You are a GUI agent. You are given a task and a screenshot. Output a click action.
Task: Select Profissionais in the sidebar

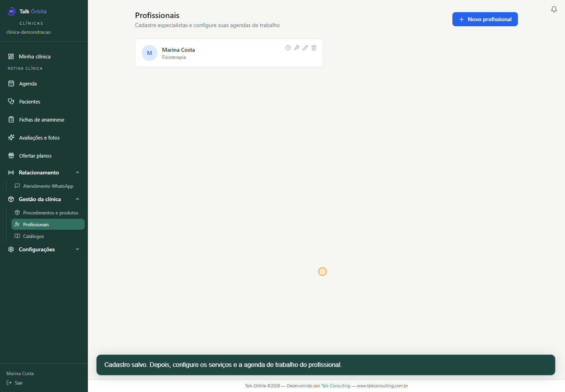coord(48,224)
